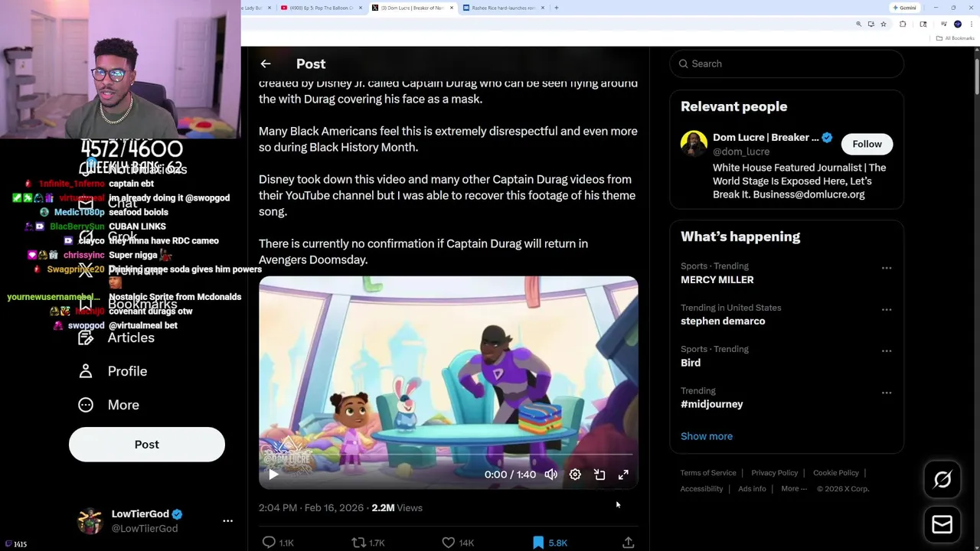Open more options for #midjourney trend
This screenshot has width=980, height=551.
[x=887, y=392]
